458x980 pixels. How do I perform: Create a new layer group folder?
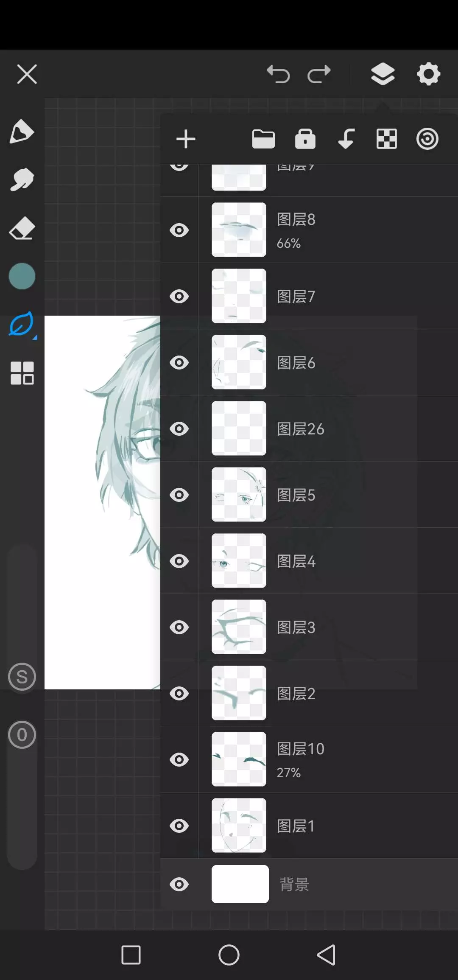[x=263, y=139]
